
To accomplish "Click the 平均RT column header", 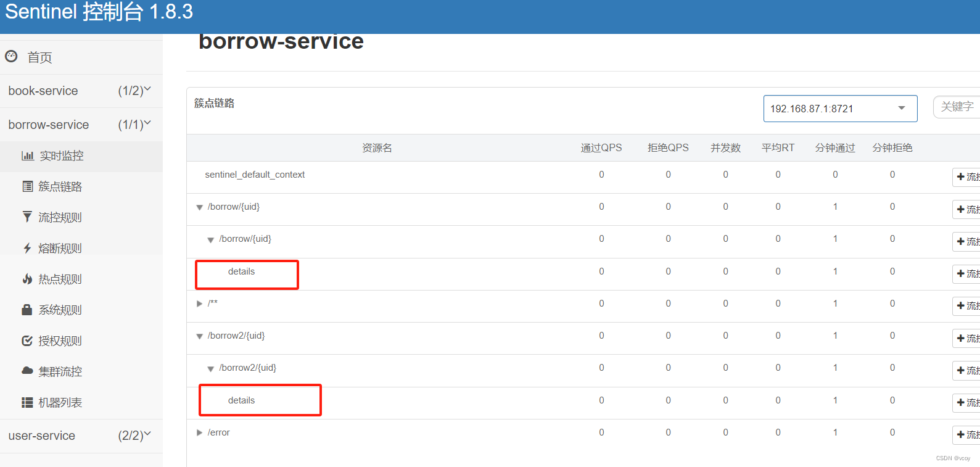I will pyautogui.click(x=778, y=148).
